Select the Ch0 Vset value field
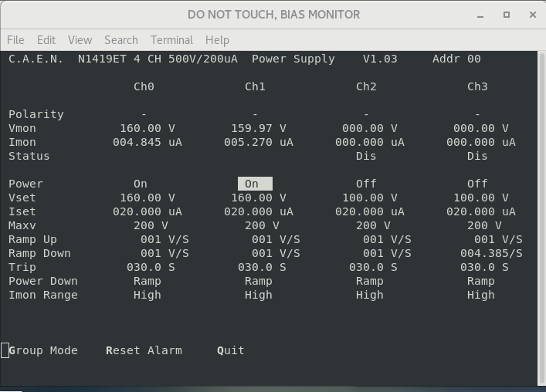 coord(147,198)
